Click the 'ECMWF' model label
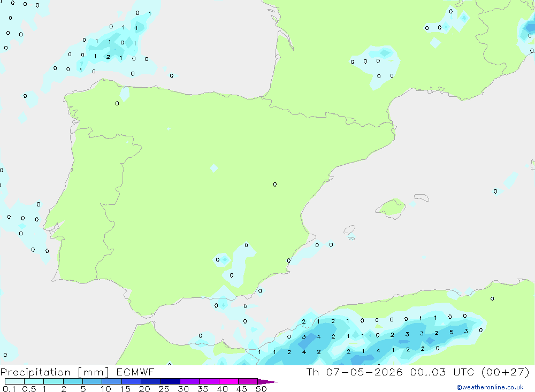 [135, 372]
